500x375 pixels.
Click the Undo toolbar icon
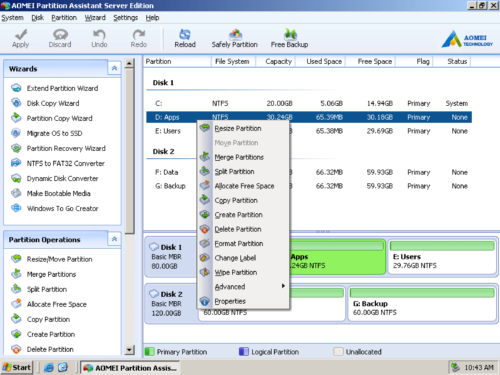coord(99,38)
